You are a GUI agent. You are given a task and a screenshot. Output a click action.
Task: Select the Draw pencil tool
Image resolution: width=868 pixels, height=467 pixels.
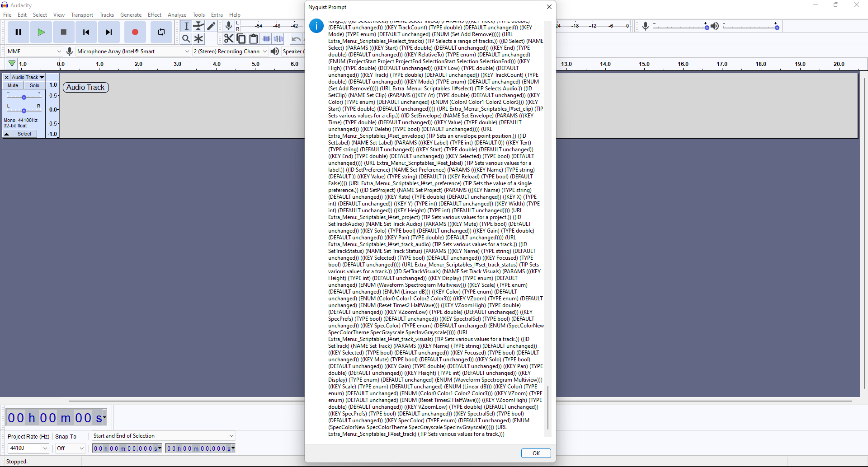tap(211, 26)
